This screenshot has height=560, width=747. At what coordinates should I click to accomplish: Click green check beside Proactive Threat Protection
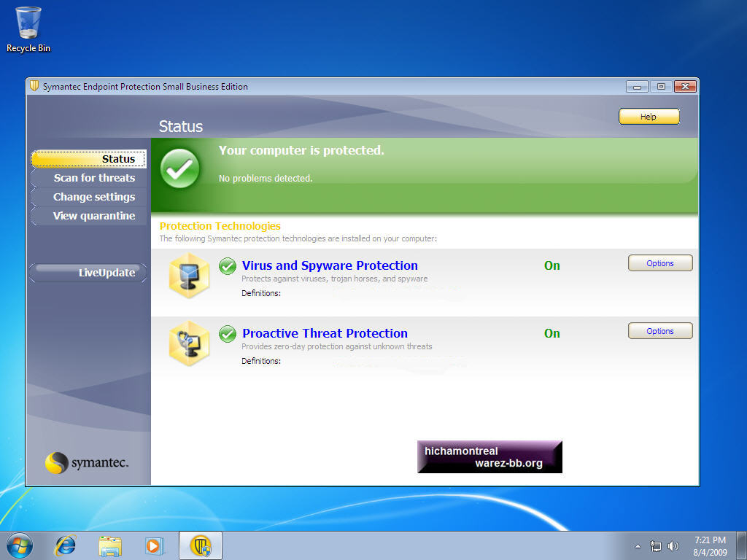[228, 334]
